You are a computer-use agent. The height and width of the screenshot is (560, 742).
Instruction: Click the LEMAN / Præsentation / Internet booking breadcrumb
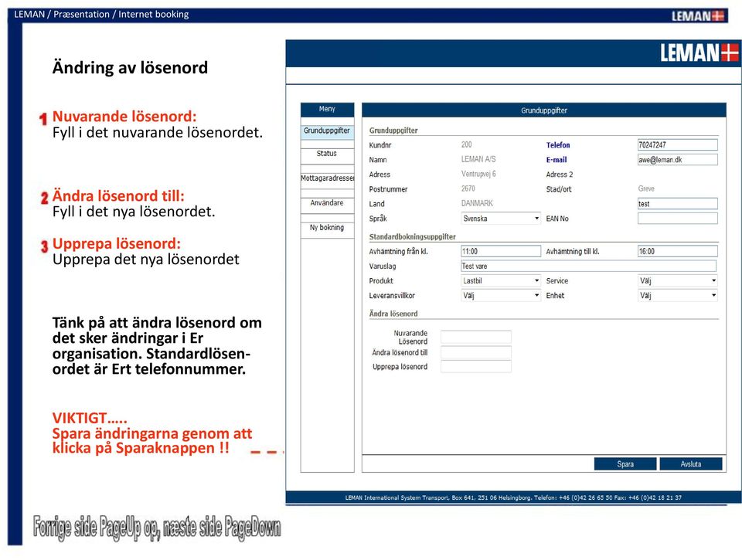pyautogui.click(x=101, y=14)
